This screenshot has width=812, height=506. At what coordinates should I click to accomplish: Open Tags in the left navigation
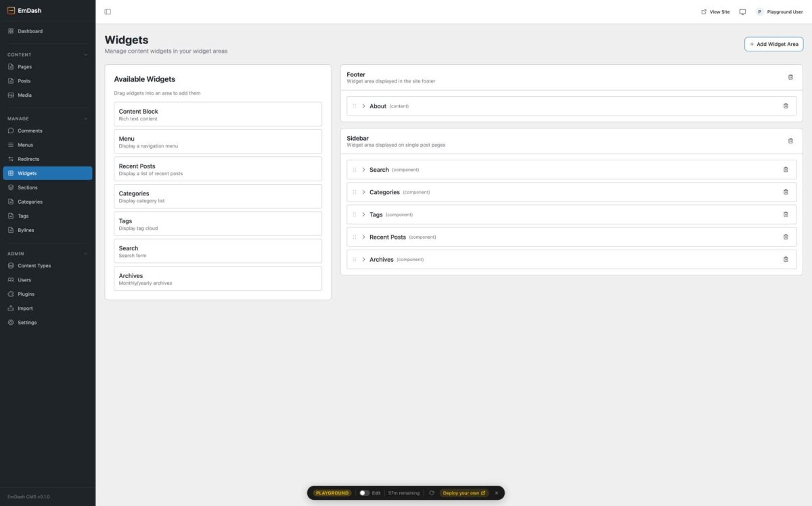tap(47, 216)
